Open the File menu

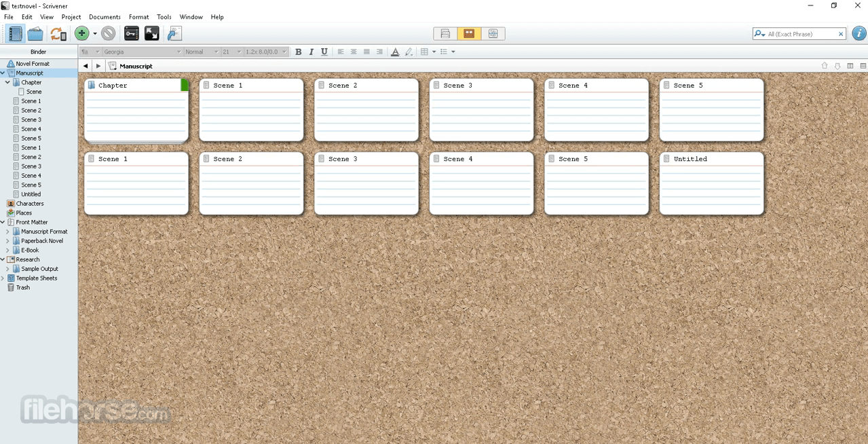point(9,17)
